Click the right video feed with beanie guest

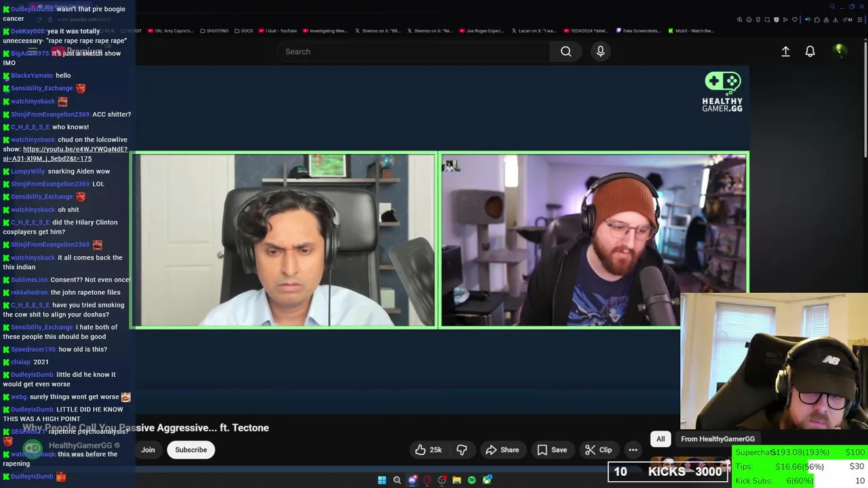(594, 241)
